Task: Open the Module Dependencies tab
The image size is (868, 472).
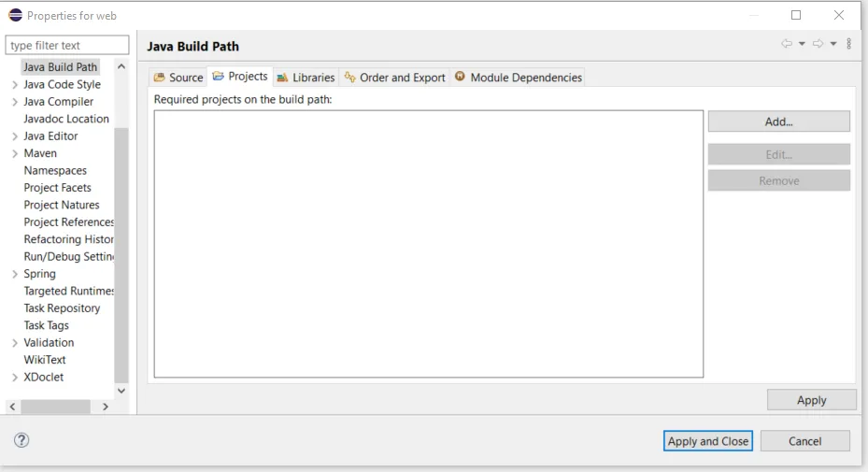Action: (518, 78)
